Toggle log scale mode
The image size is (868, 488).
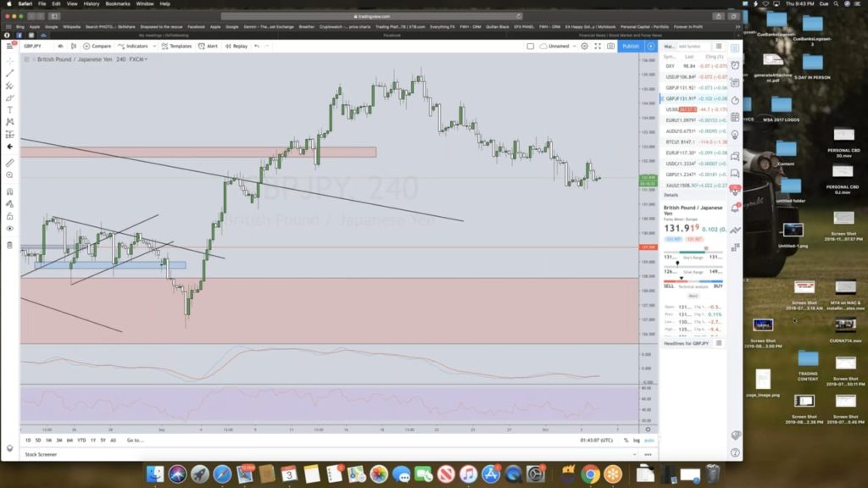pyautogui.click(x=636, y=441)
